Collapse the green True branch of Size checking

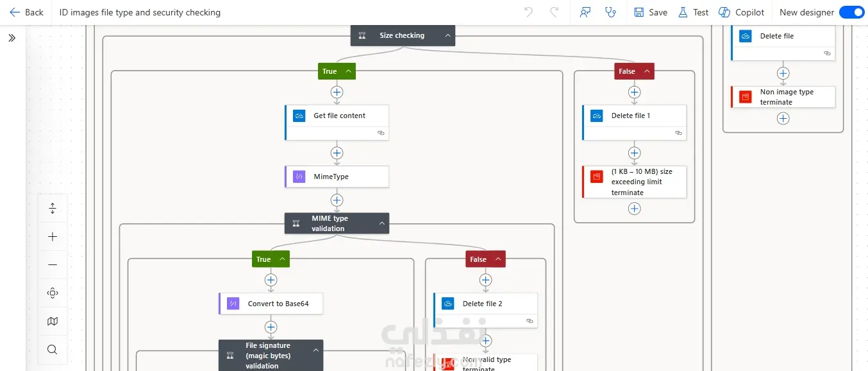click(348, 71)
